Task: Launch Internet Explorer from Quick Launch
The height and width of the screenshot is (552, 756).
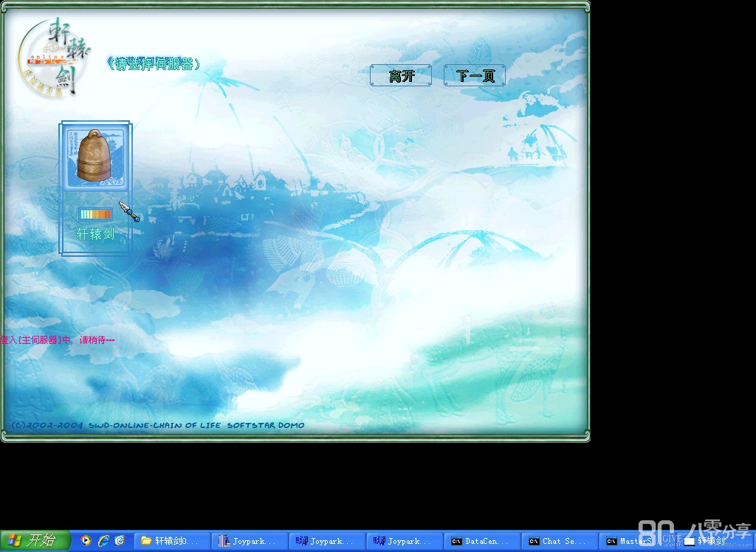Action: (103, 541)
